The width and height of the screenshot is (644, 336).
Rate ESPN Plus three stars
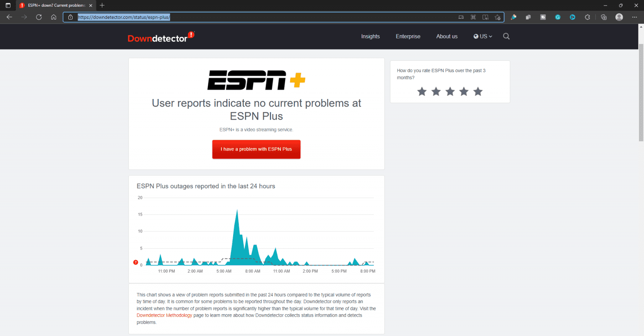[449, 91]
